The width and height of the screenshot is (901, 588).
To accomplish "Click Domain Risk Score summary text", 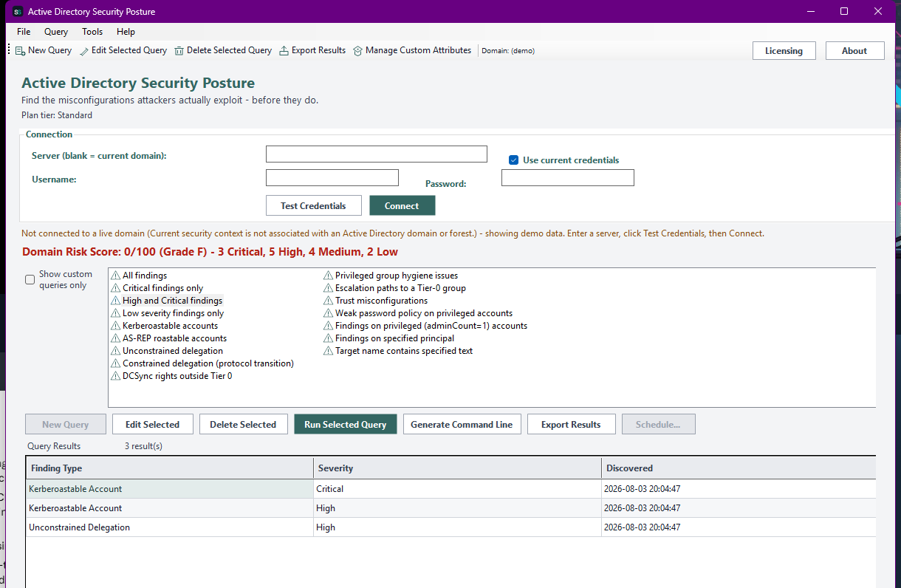I will (210, 252).
